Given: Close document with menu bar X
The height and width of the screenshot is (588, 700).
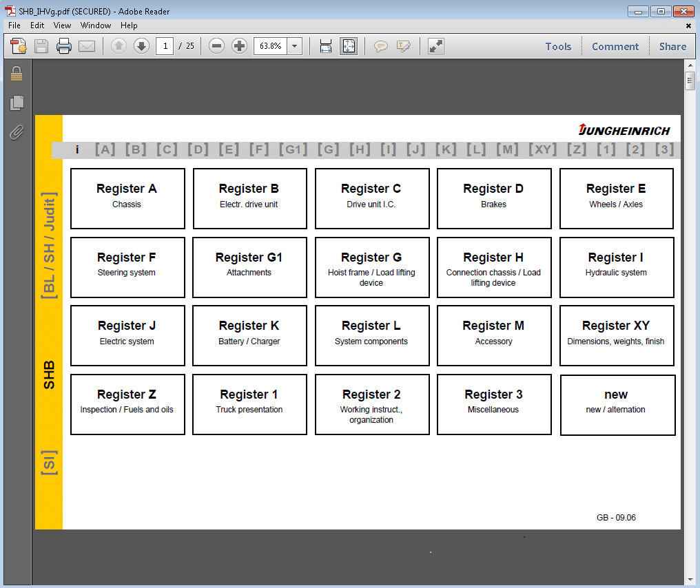Looking at the screenshot, I should click(x=688, y=26).
